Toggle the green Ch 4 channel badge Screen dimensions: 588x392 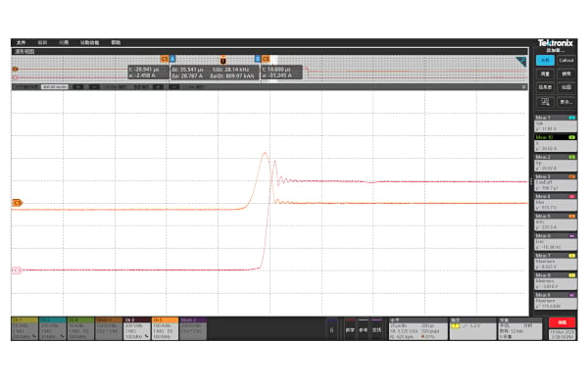pos(80,328)
